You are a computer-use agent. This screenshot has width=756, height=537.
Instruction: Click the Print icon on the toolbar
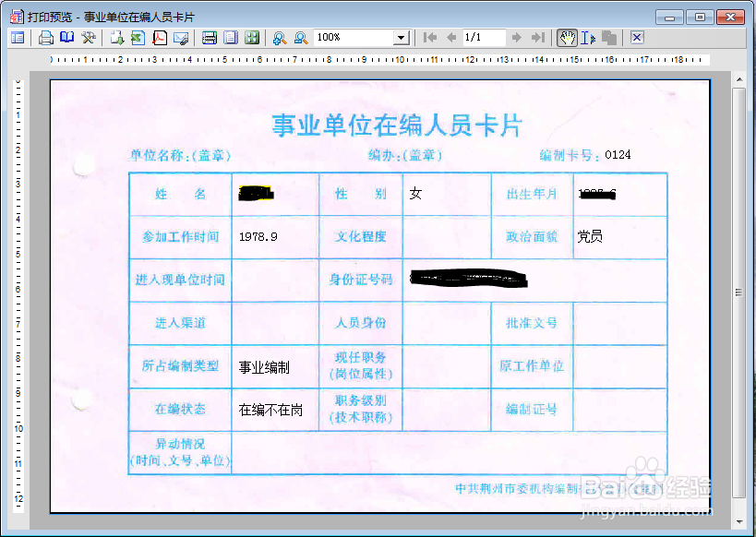pyautogui.click(x=46, y=38)
